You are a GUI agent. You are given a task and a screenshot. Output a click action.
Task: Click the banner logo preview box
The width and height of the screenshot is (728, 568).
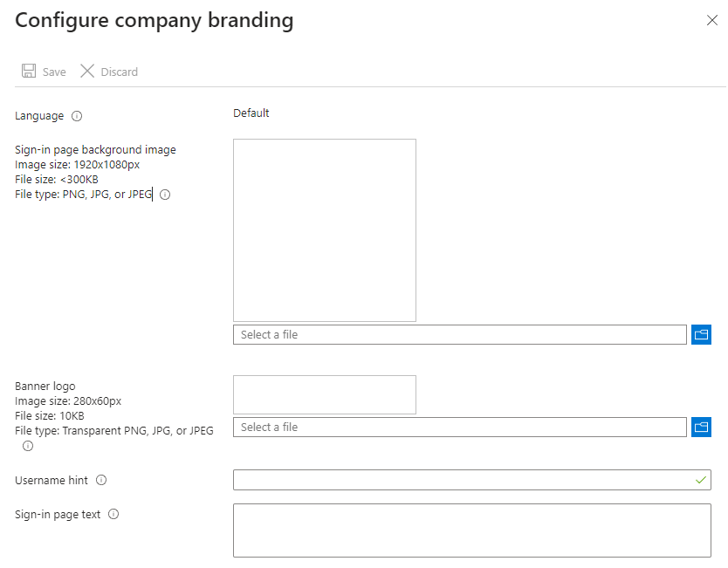coord(325,395)
